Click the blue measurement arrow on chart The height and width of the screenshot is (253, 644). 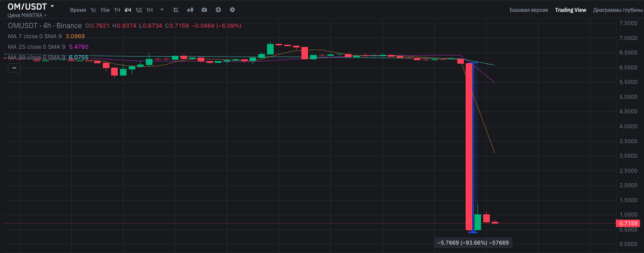click(473, 231)
